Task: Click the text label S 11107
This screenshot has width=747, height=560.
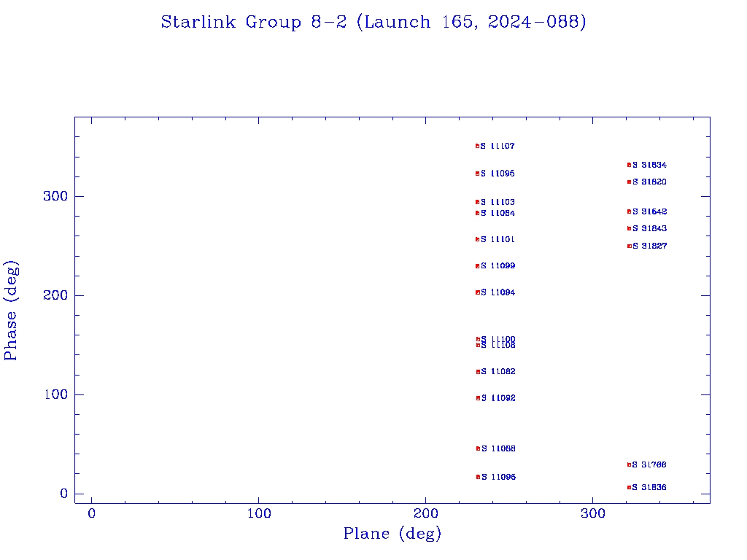Action: 498,146
